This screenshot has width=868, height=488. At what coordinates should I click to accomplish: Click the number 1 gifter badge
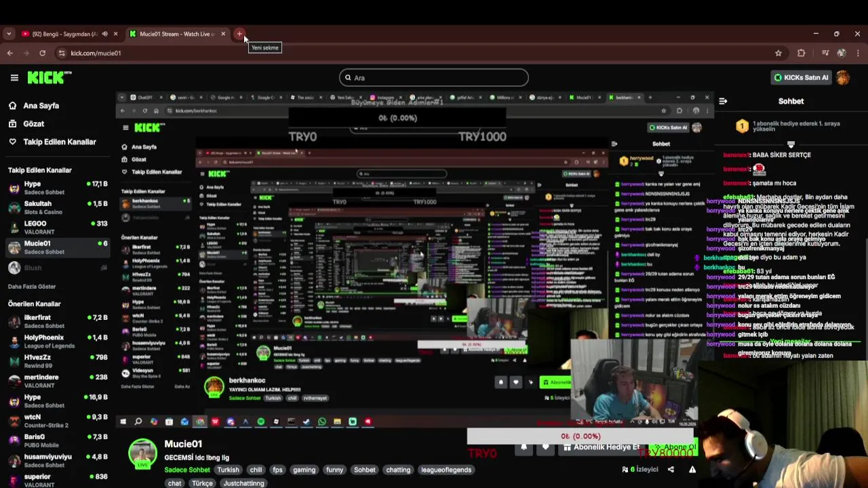pos(742,126)
